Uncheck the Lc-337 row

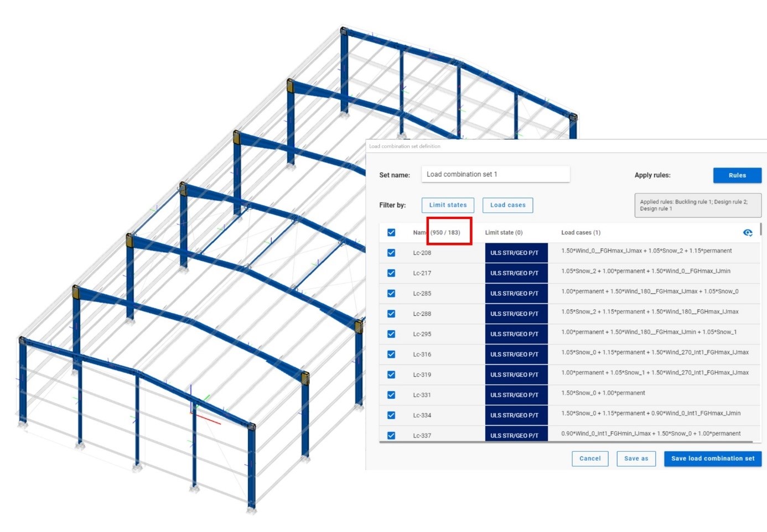tap(391, 435)
